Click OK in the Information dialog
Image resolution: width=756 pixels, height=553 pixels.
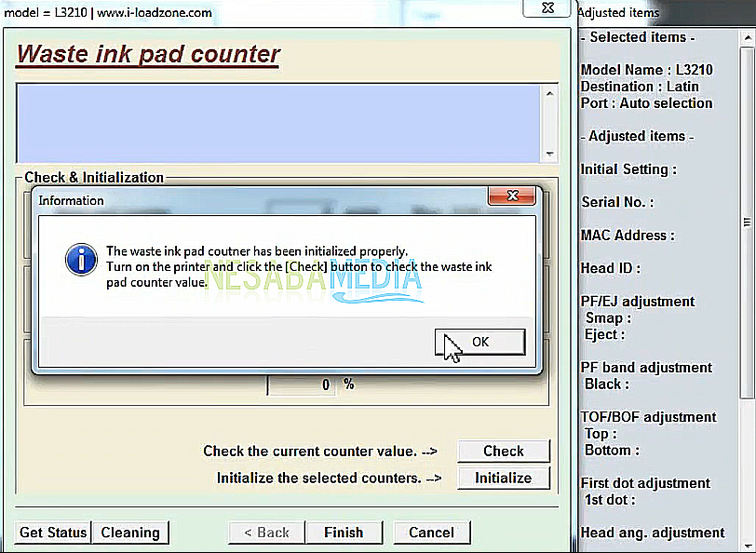479,342
